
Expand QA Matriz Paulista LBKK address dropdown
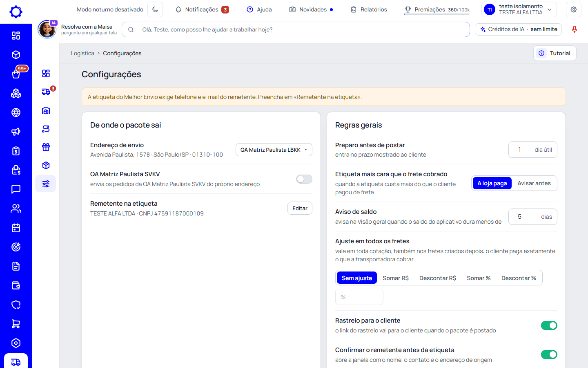click(274, 150)
